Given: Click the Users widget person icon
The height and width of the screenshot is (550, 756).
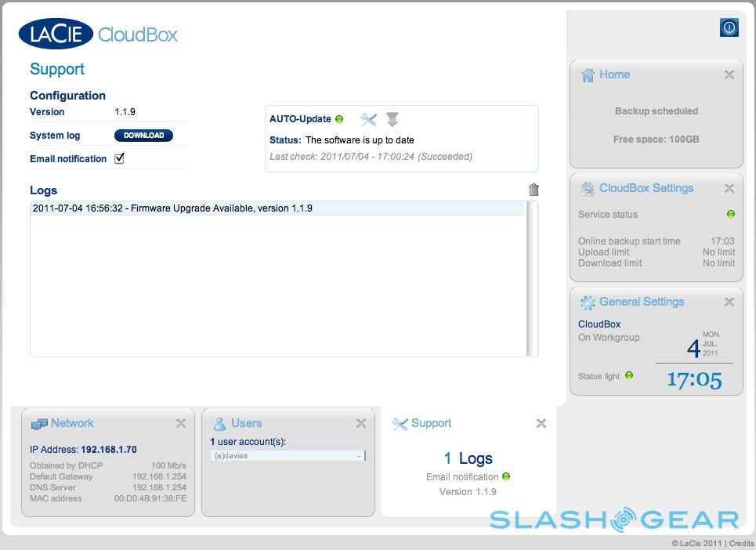Looking at the screenshot, I should pyautogui.click(x=220, y=424).
